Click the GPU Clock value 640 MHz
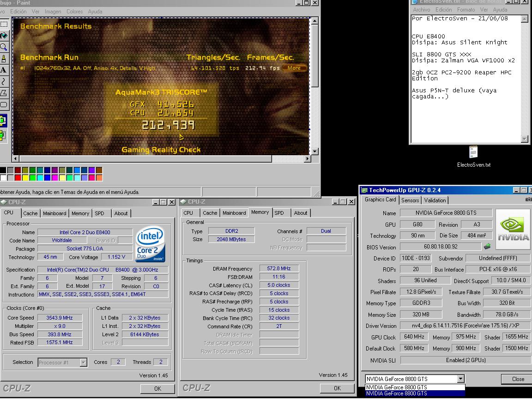 [414, 337]
